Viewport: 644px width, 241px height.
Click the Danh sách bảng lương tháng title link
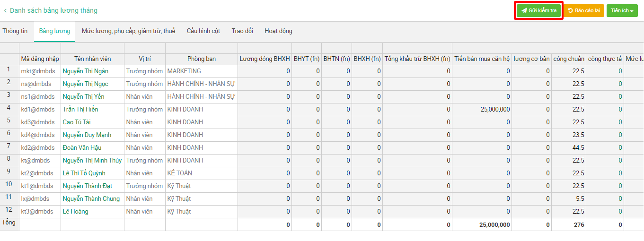(x=53, y=10)
